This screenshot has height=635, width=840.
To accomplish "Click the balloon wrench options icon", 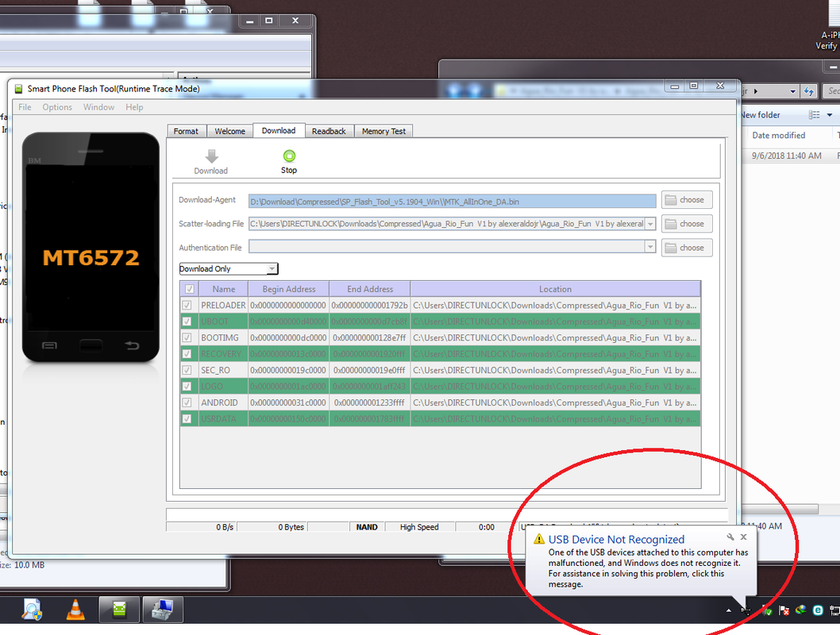I will click(x=730, y=537).
